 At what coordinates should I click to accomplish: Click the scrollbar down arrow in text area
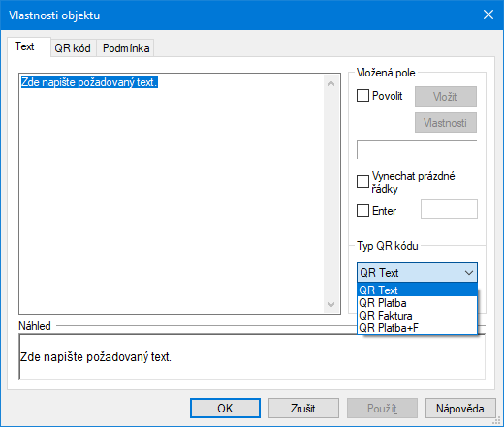point(331,305)
